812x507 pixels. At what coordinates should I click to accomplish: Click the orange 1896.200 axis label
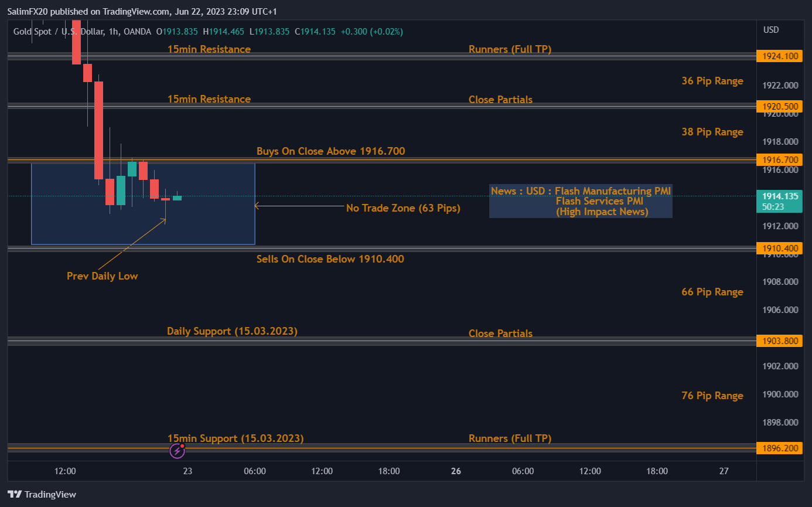779,448
